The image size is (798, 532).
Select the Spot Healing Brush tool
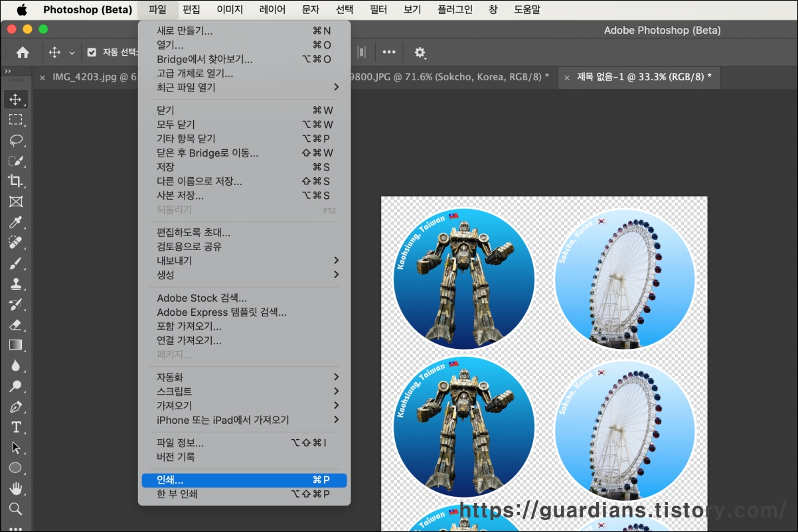[x=15, y=243]
